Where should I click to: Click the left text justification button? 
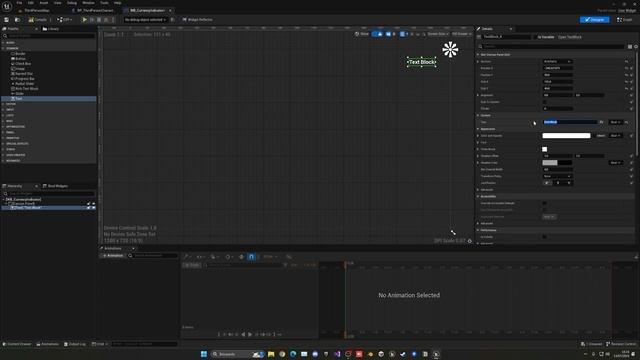click(547, 183)
